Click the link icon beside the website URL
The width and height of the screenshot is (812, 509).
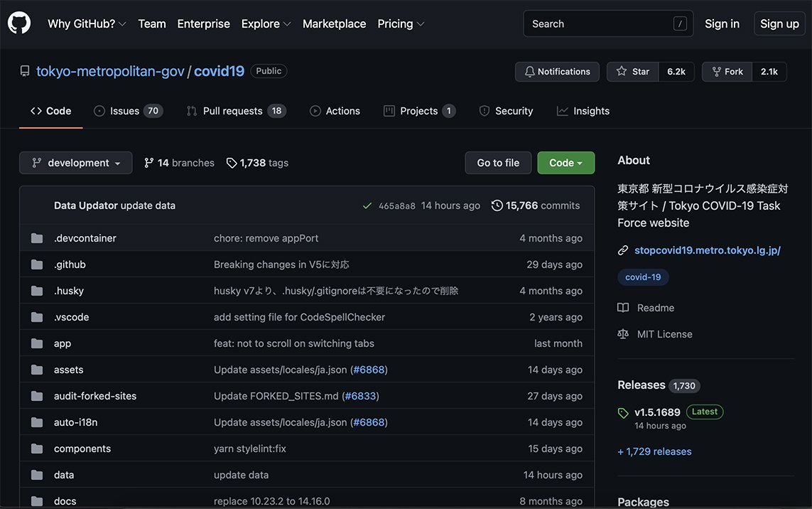tap(623, 250)
